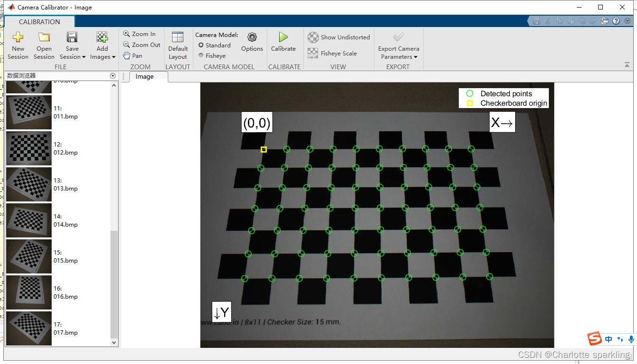Screen dimensions: 637x364
Task: Click the Save Session floppy disk icon
Action: coord(72,37)
